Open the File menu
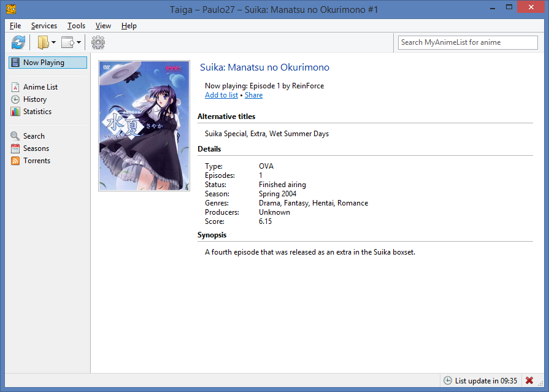This screenshot has height=392, width=549. click(x=15, y=26)
